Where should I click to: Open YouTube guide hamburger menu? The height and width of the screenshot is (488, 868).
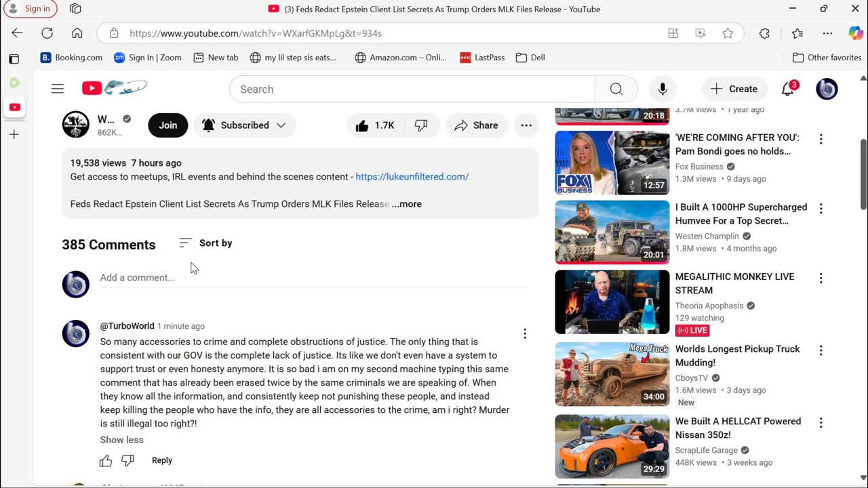[x=58, y=89]
